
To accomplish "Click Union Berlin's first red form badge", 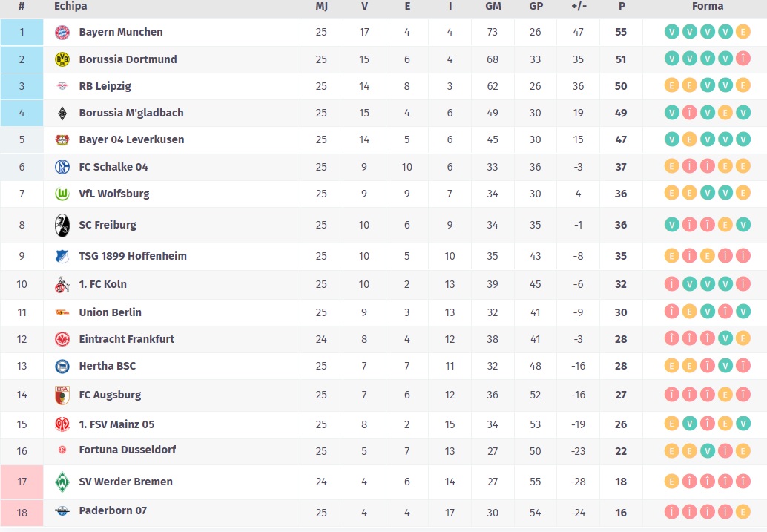I will 671,312.
